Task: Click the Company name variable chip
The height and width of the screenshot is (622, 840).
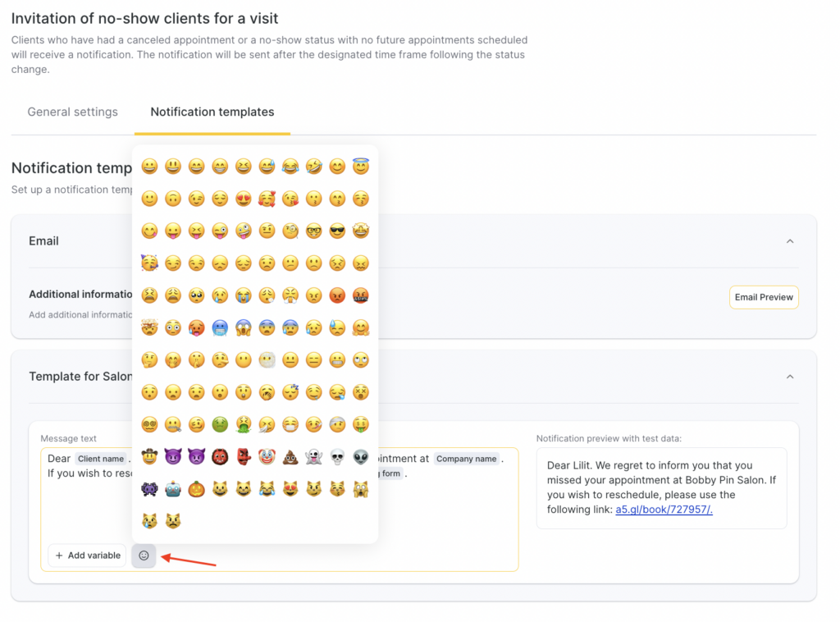Action: (x=466, y=459)
